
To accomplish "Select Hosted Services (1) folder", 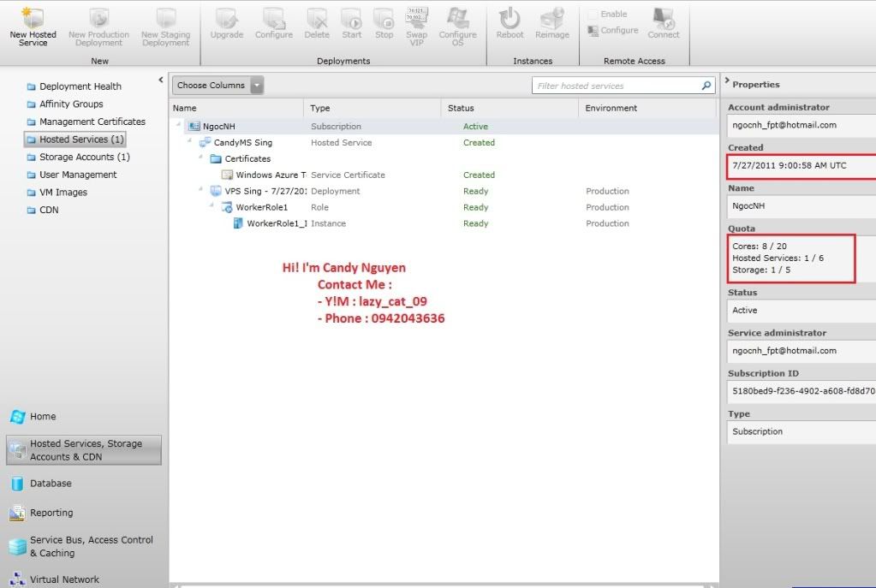I will [x=75, y=139].
